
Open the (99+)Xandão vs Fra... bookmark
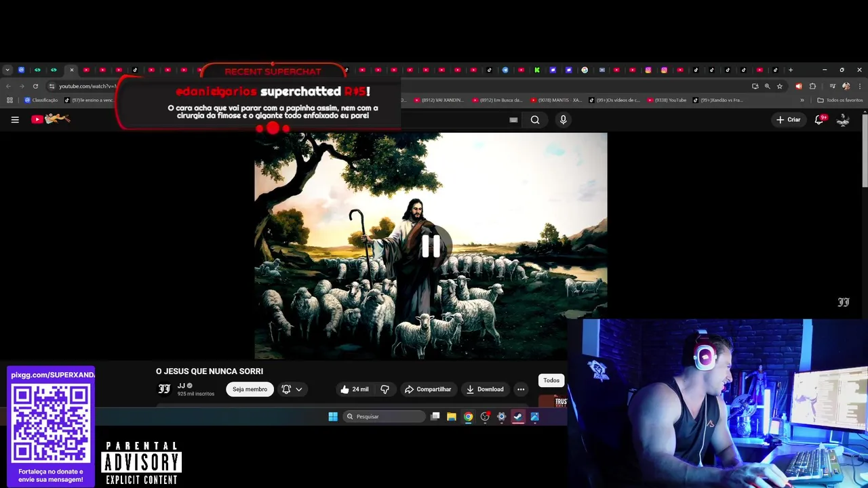click(x=718, y=100)
